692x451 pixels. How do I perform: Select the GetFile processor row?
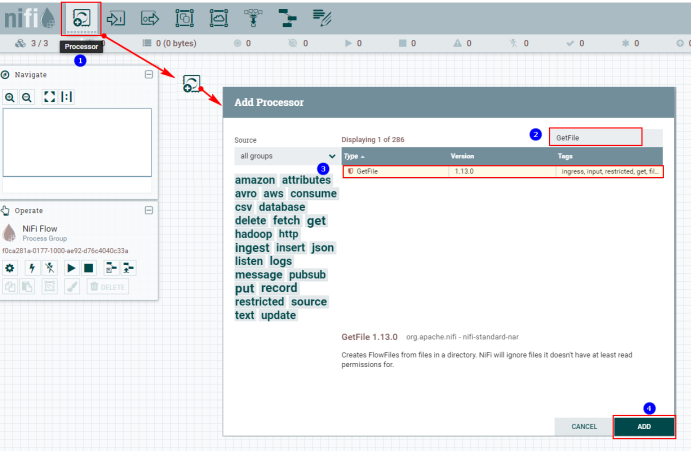pos(503,171)
